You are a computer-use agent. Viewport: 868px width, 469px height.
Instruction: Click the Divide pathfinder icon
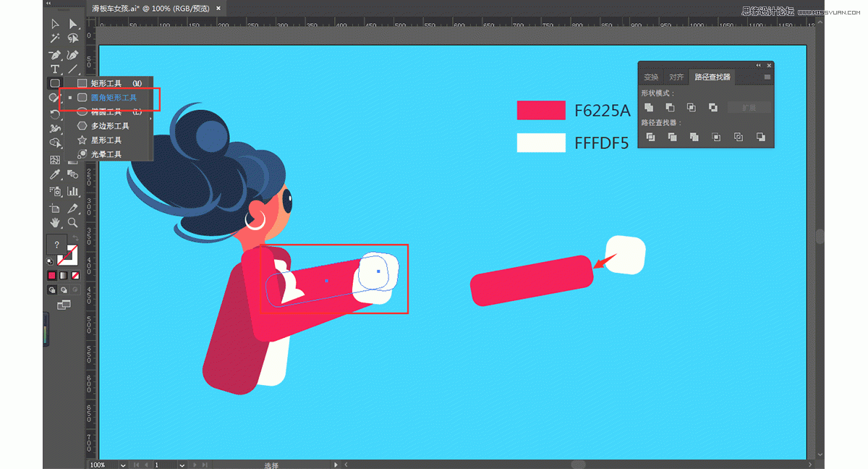point(650,137)
